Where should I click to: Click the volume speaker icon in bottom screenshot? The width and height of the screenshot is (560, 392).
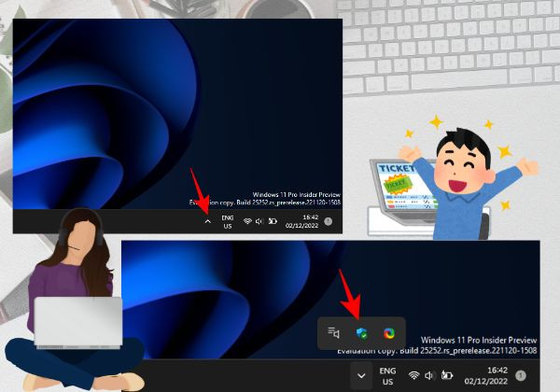click(429, 375)
